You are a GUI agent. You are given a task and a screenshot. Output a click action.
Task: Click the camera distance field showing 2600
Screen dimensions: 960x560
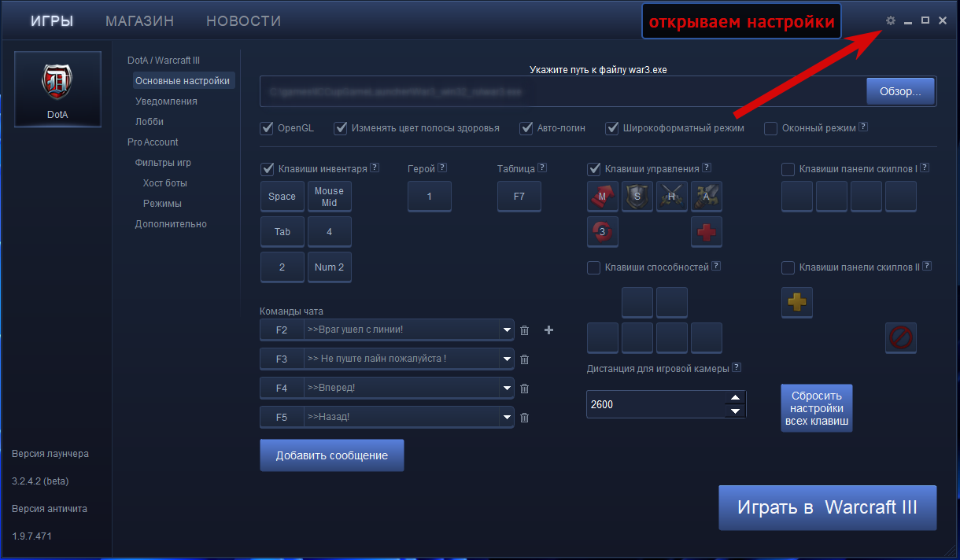(x=656, y=404)
